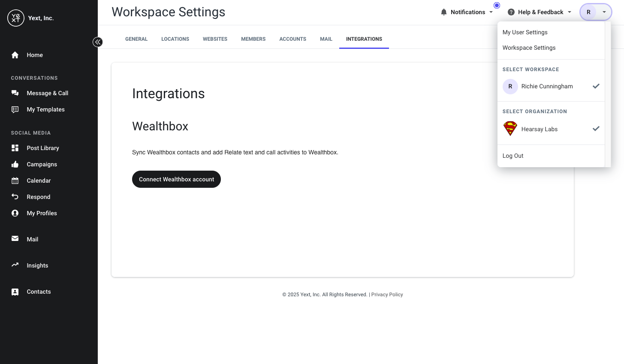
Task: Click the SELECT WORKSPACE section label
Action: pyautogui.click(x=531, y=69)
